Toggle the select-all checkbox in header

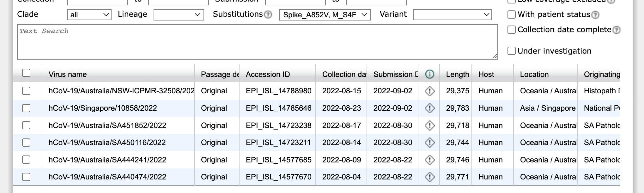(x=26, y=73)
